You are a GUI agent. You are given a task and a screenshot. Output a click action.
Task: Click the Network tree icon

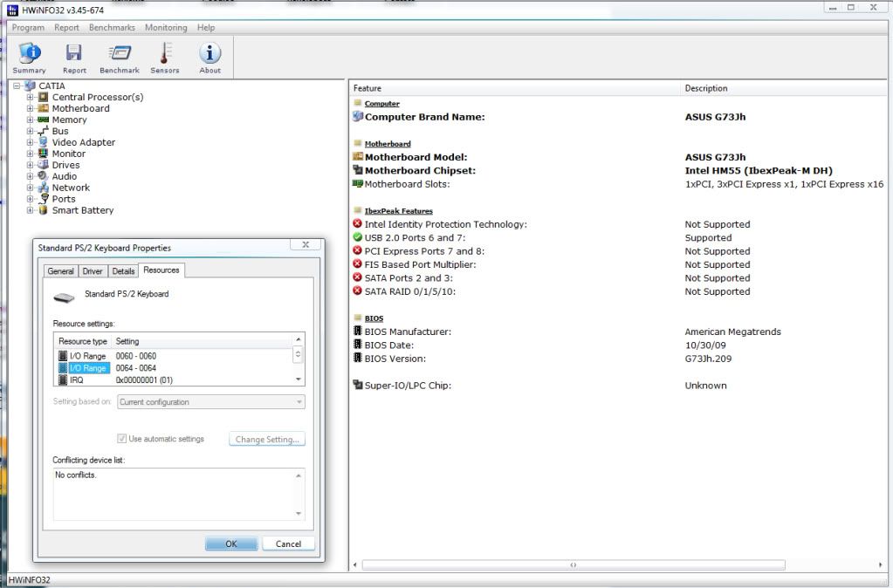pyautogui.click(x=44, y=188)
